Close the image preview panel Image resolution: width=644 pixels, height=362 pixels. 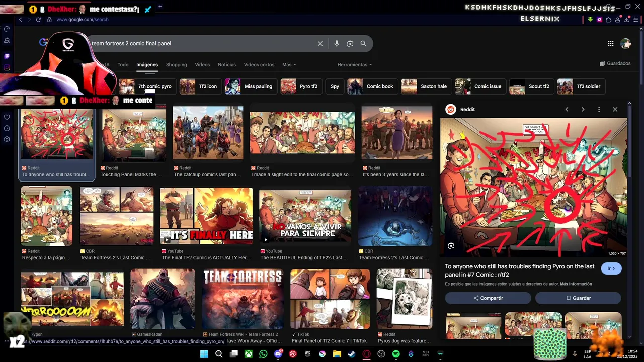[x=615, y=109]
